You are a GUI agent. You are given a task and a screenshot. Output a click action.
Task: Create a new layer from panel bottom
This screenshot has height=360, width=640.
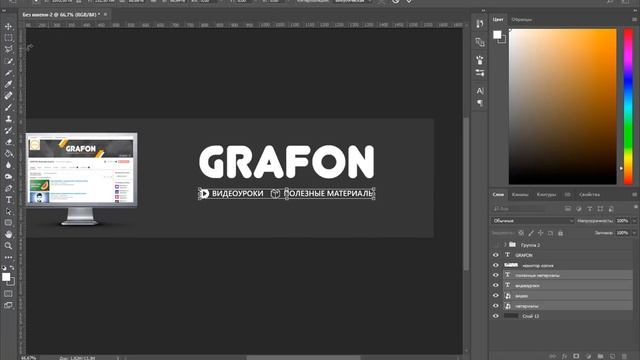coord(612,356)
